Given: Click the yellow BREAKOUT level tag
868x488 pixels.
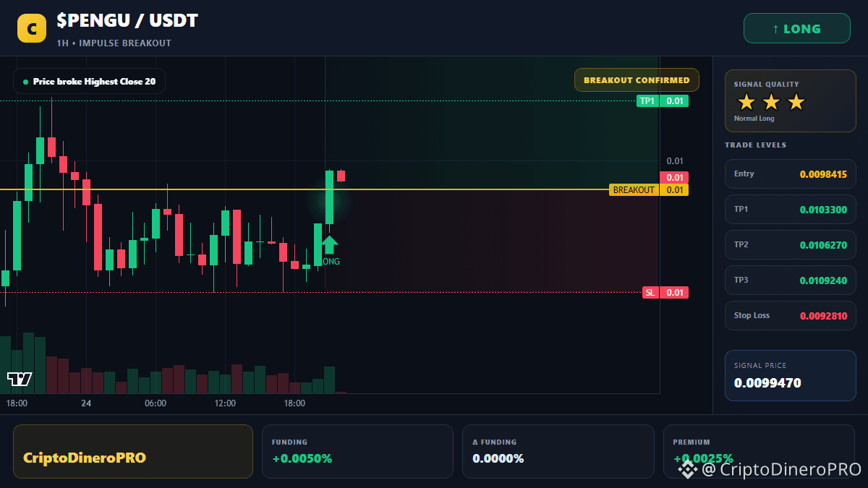Looking at the screenshot, I should click(649, 190).
